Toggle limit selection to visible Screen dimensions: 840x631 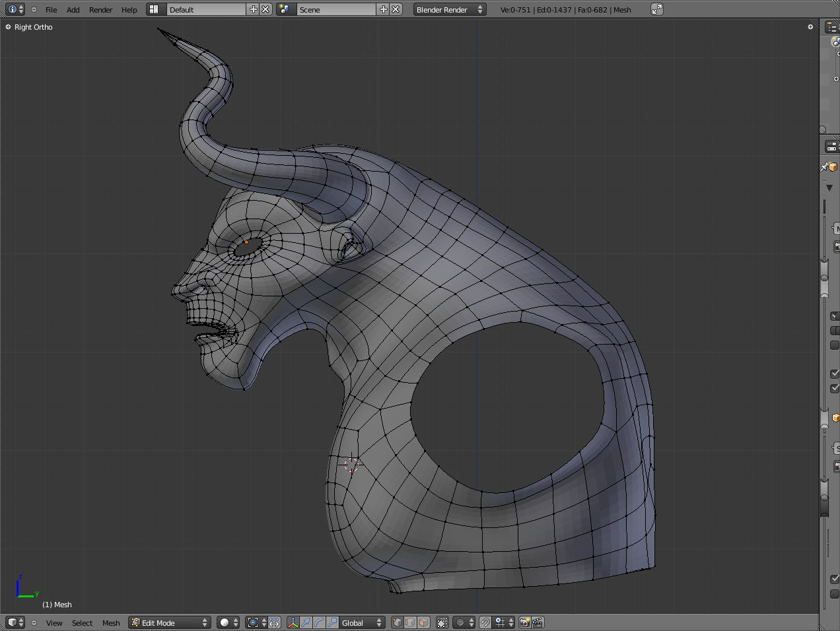(442, 622)
